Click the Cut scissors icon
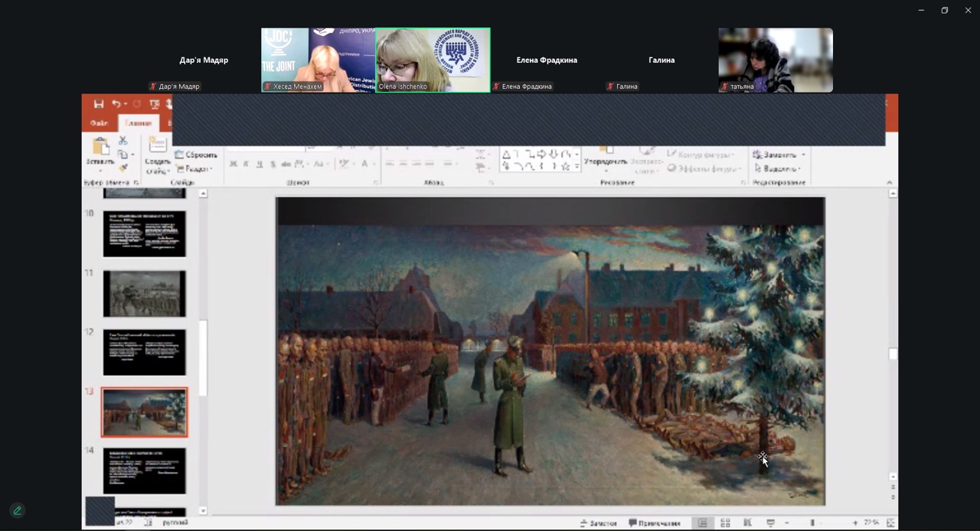Screen dimensions: 980x531 coord(122,141)
